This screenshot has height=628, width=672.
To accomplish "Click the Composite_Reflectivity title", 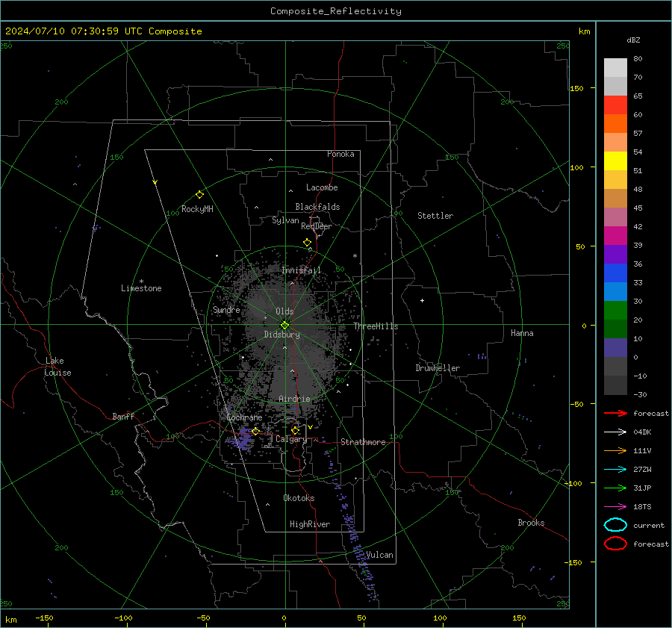I will (x=336, y=11).
